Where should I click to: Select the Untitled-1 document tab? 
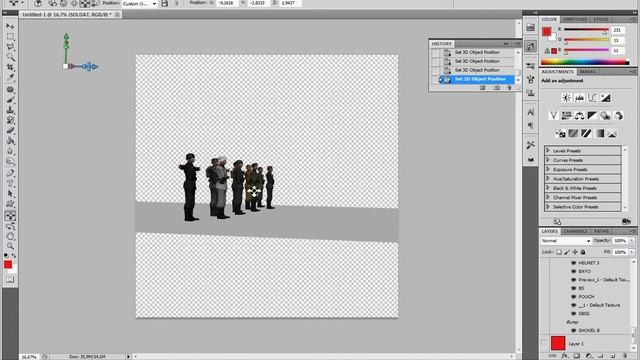click(70, 15)
